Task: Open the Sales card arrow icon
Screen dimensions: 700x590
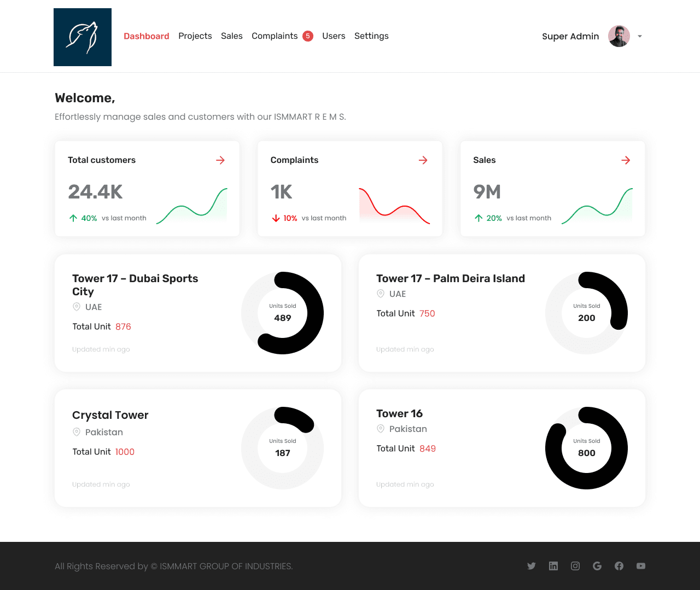Action: pos(626,160)
